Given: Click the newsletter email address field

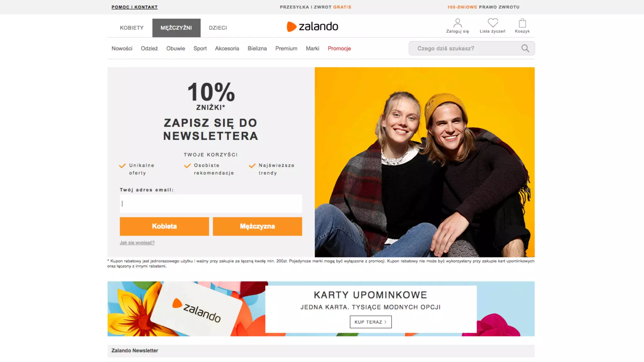Looking at the screenshot, I should (x=211, y=204).
